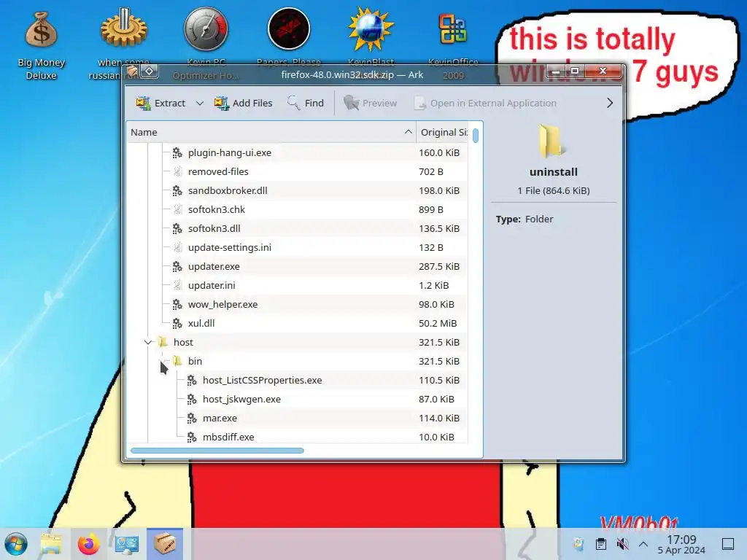Select sandboxbroker.dll file icon

pos(177,190)
